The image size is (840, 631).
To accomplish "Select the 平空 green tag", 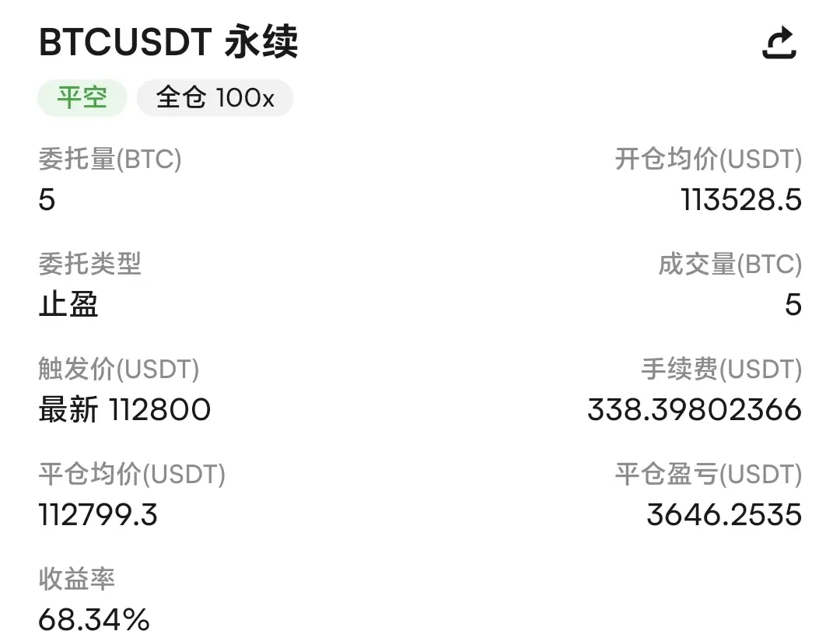I will point(82,98).
